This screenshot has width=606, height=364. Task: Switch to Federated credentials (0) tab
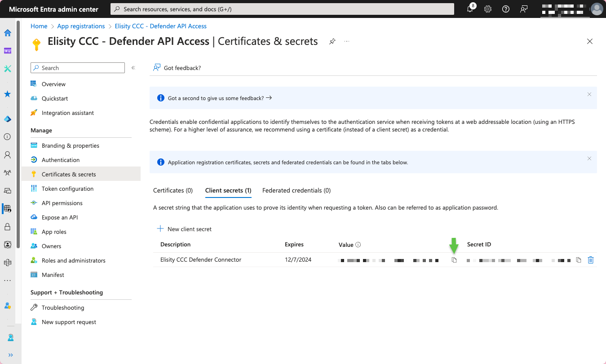pos(296,190)
